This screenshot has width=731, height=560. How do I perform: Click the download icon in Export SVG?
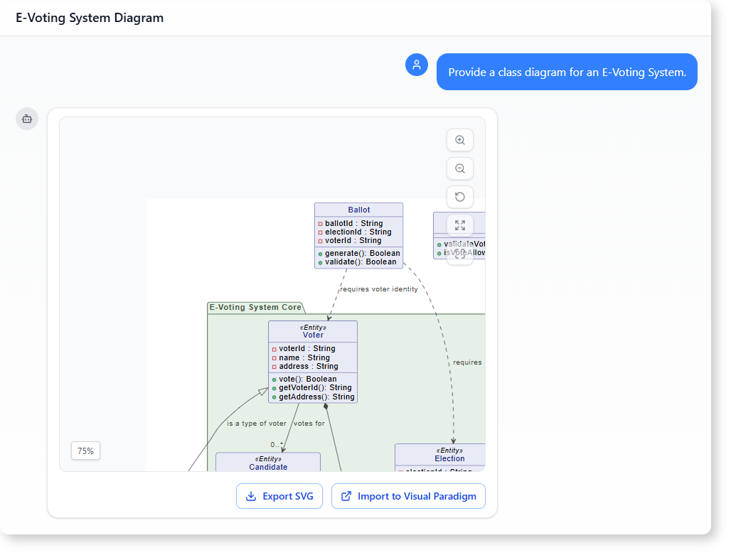[x=250, y=496]
